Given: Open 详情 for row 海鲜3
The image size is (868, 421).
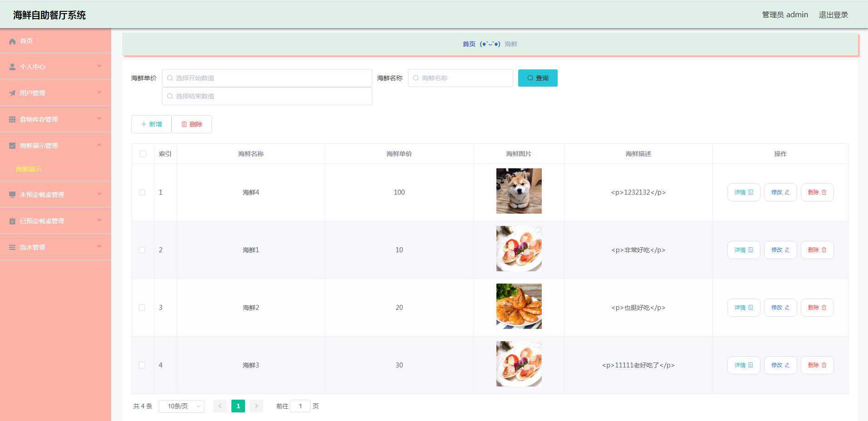Looking at the screenshot, I should tap(744, 365).
